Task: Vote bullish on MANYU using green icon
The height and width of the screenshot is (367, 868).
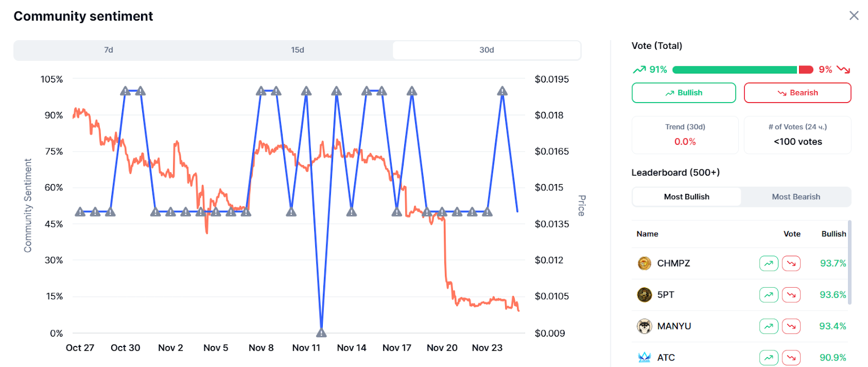Action: (x=769, y=326)
